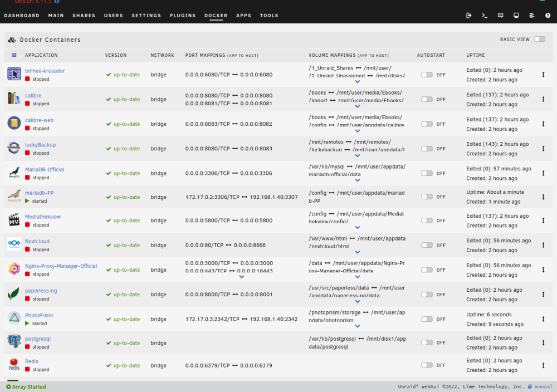This screenshot has height=392, width=557.
Task: Click the Docker Containers panel title
Action: tap(50, 40)
